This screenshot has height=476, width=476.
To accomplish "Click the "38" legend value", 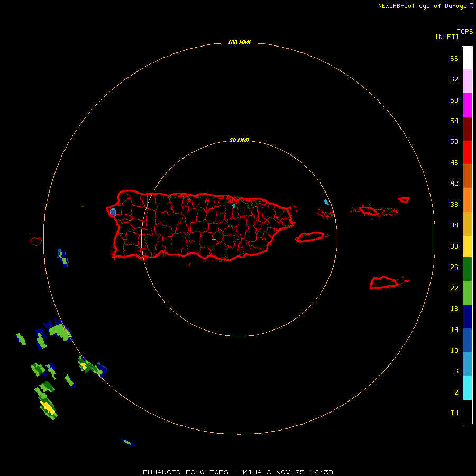I will pos(454,205).
